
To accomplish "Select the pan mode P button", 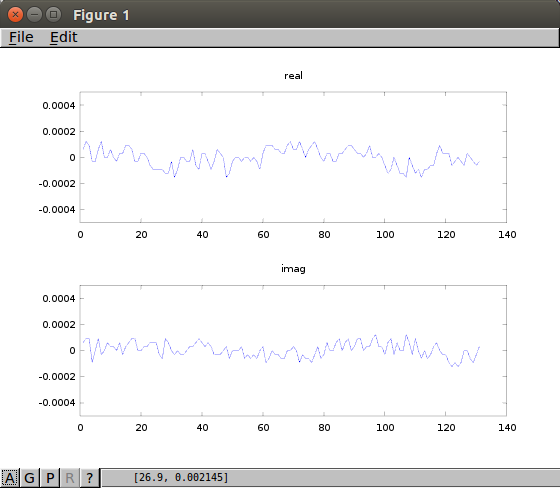I will [x=50, y=478].
